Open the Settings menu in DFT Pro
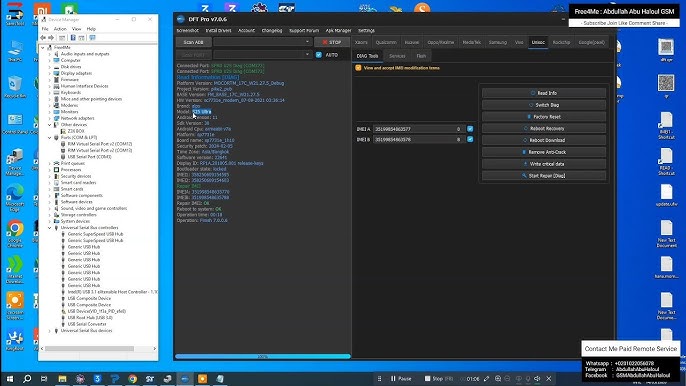 (366, 31)
